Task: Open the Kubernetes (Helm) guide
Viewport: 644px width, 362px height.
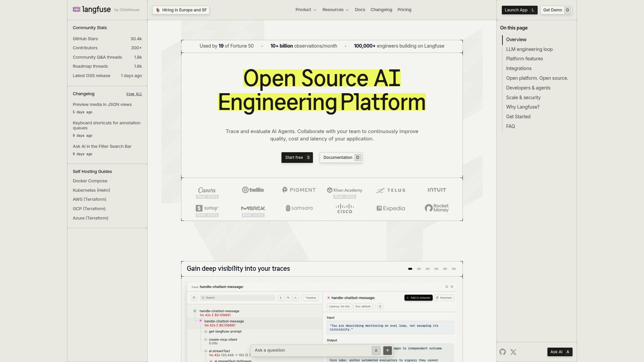Action: point(91,190)
